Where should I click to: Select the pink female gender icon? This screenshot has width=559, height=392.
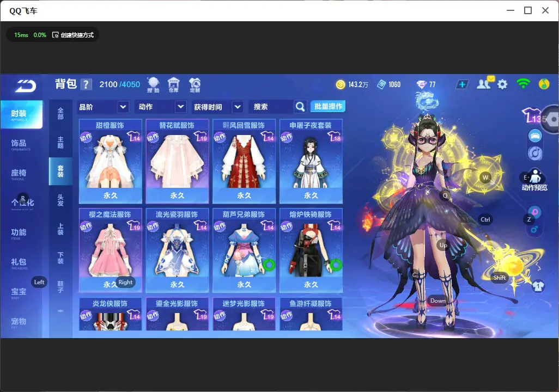coord(535,213)
